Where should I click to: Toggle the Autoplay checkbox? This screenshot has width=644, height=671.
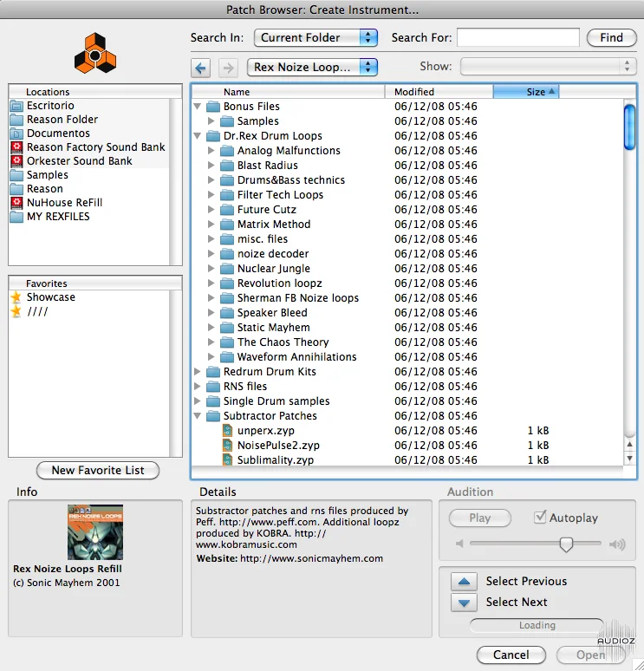(x=540, y=518)
